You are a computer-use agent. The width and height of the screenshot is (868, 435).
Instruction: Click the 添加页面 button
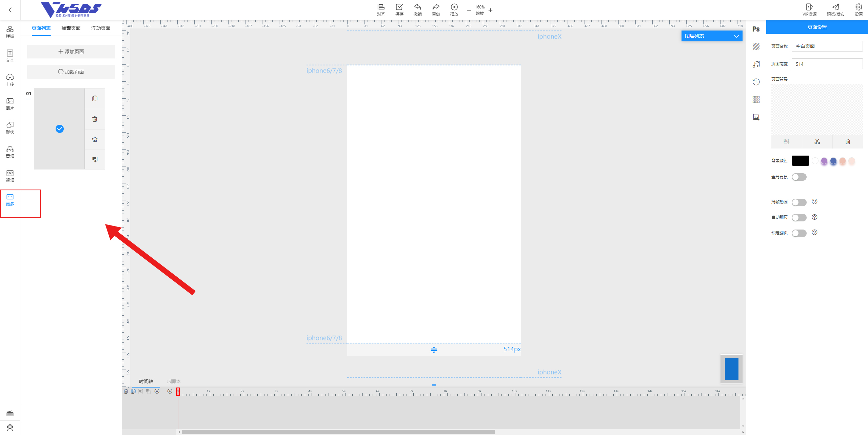point(71,52)
